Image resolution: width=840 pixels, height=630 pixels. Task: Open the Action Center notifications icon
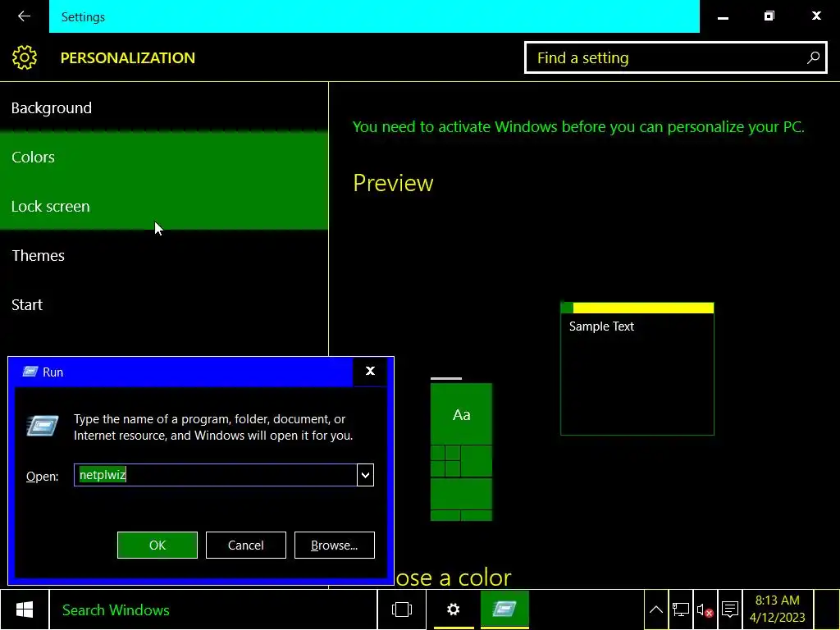729,609
